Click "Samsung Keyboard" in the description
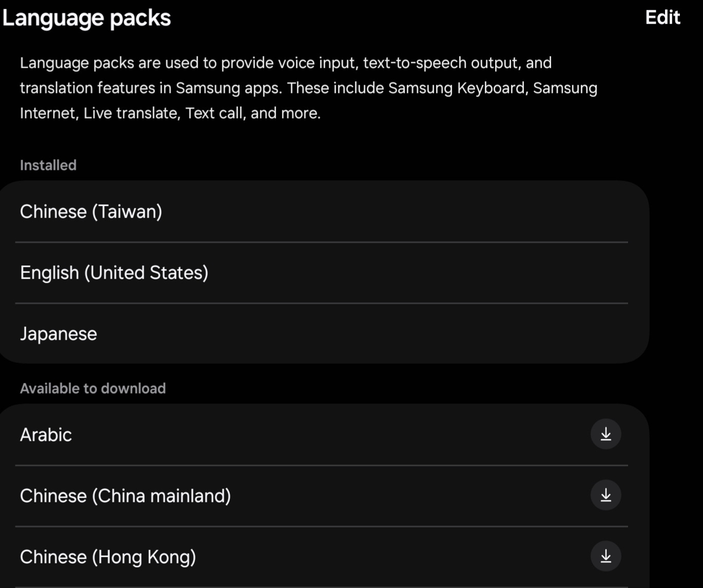 click(457, 88)
